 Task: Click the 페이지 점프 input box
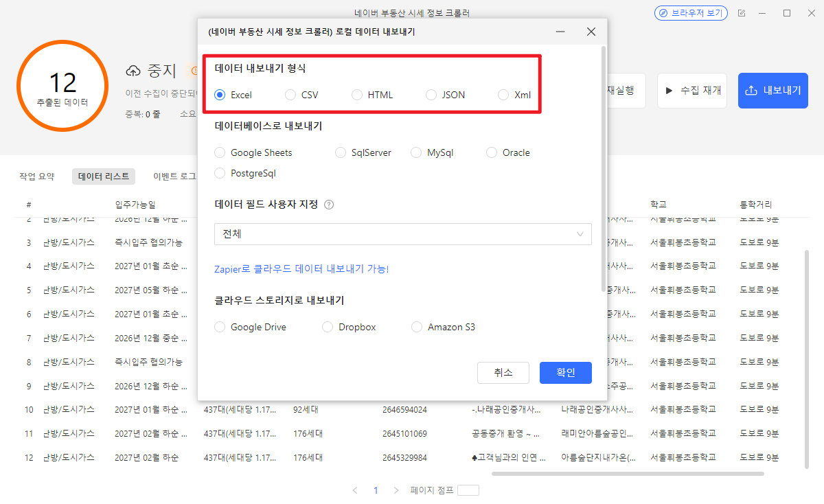point(468,490)
